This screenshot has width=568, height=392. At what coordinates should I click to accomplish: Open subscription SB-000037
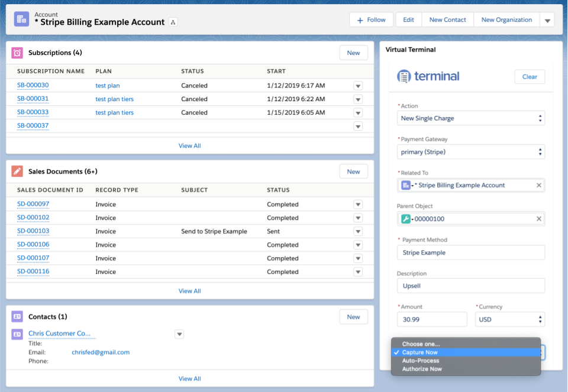[x=33, y=125]
